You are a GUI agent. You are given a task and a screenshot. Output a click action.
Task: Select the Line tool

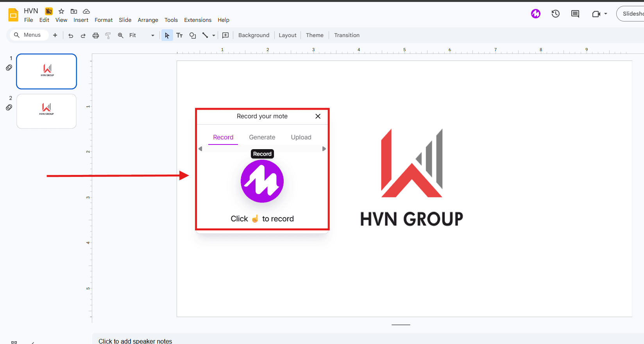(x=205, y=35)
